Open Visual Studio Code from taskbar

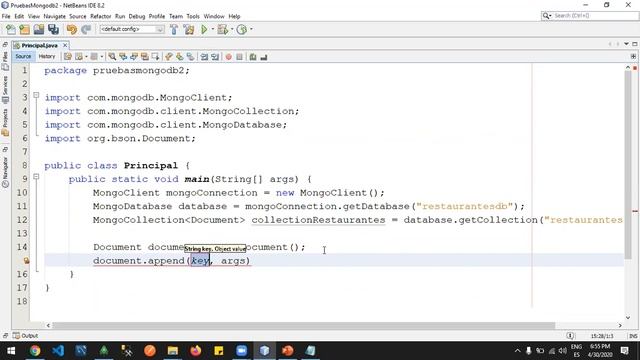tap(58, 351)
